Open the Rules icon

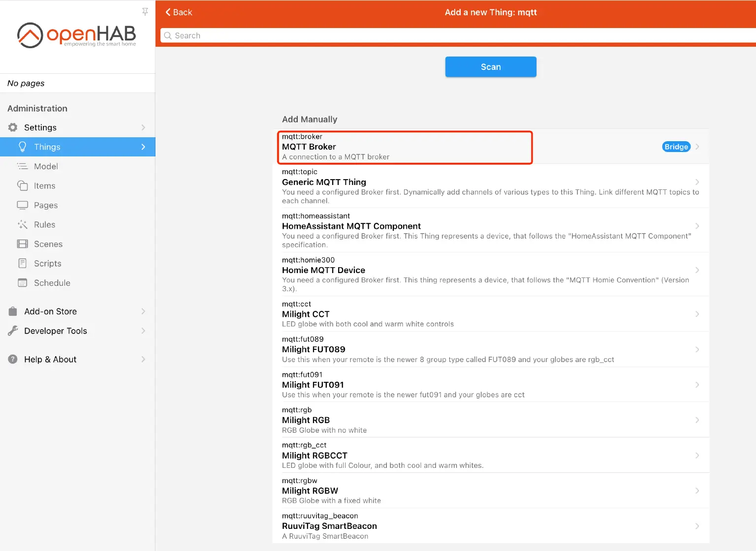[23, 224]
